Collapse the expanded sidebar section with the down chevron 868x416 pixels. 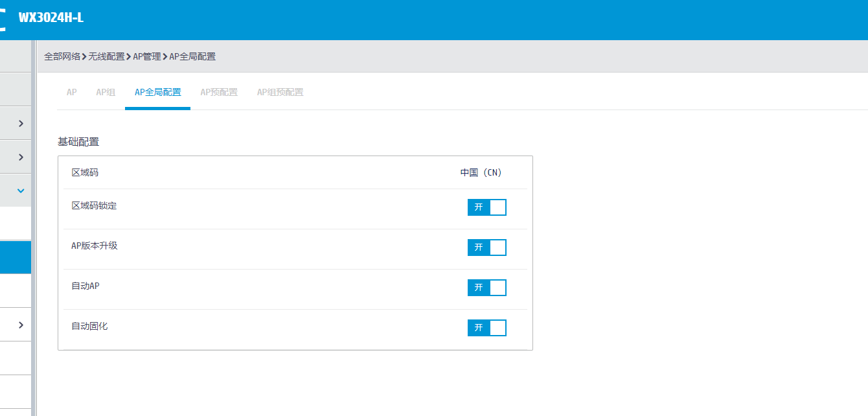[21, 191]
